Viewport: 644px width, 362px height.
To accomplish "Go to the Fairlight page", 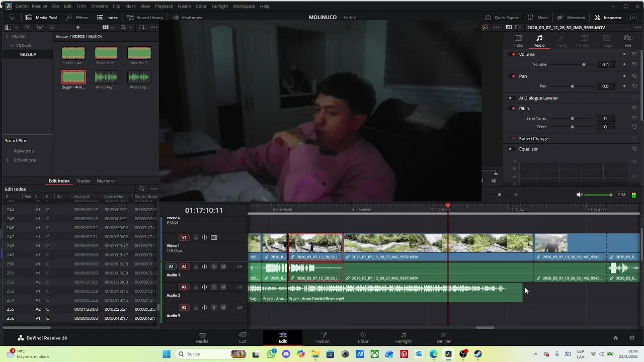I will tap(403, 337).
